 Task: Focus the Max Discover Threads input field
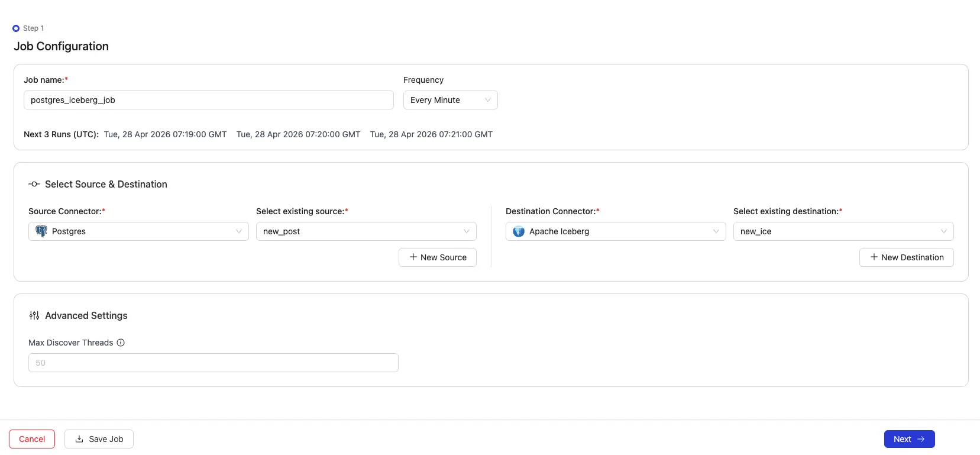click(x=214, y=363)
